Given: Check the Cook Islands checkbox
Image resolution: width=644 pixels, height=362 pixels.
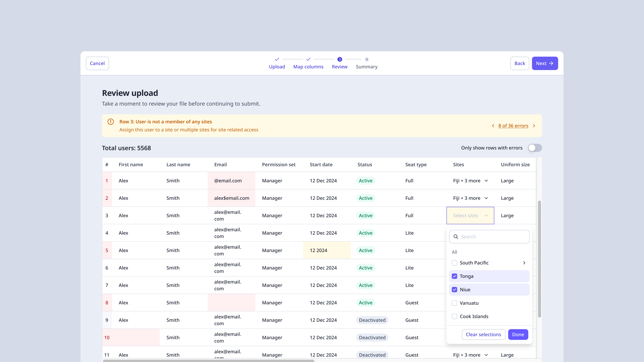Looking at the screenshot, I should tap(454, 317).
